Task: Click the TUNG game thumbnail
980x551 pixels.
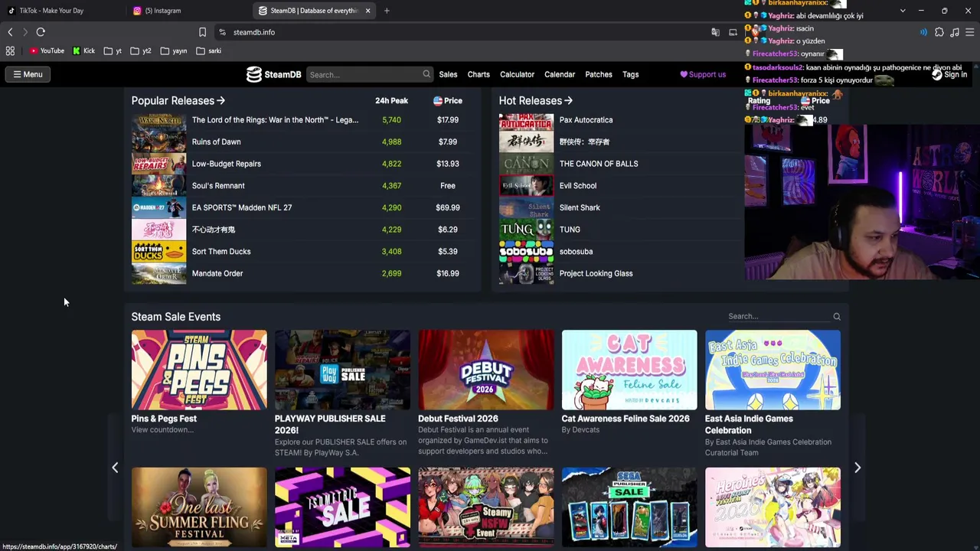Action: (x=526, y=230)
